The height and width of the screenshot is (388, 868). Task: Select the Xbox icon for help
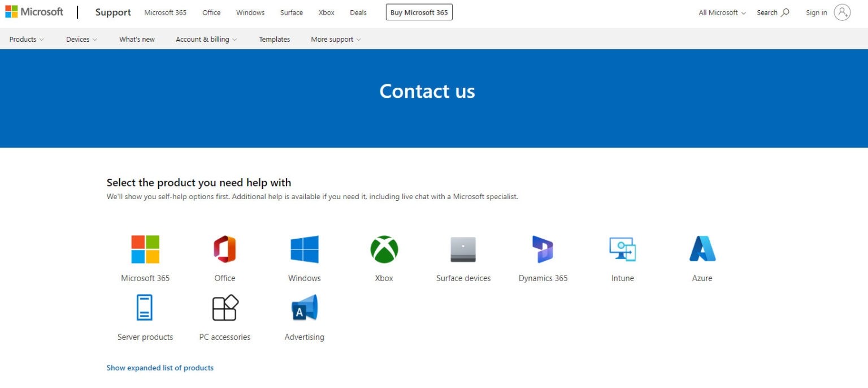384,249
